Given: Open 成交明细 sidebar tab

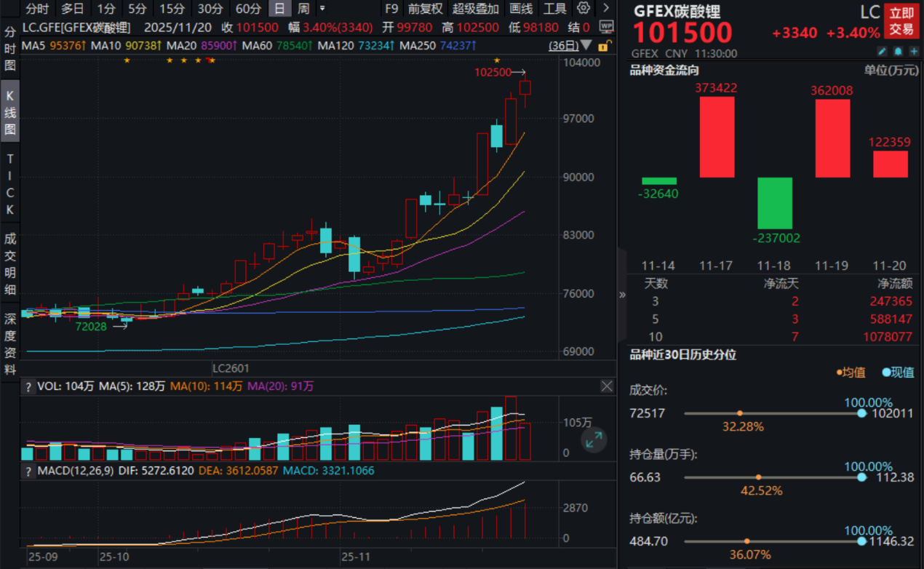Looking at the screenshot, I should point(9,263).
